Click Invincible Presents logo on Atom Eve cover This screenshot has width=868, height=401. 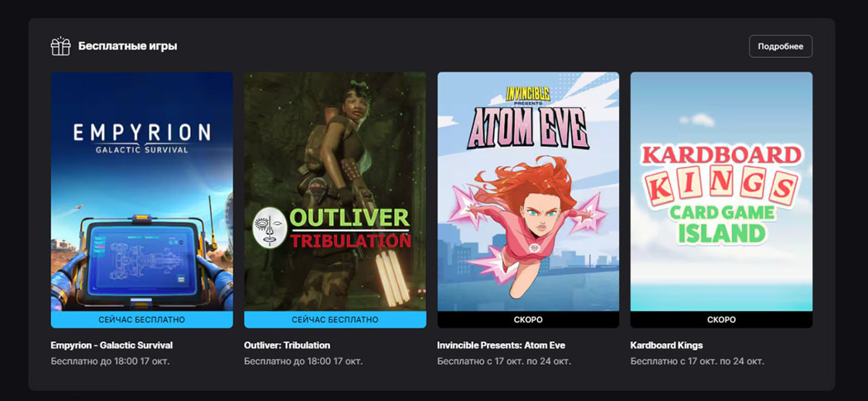coord(527,95)
